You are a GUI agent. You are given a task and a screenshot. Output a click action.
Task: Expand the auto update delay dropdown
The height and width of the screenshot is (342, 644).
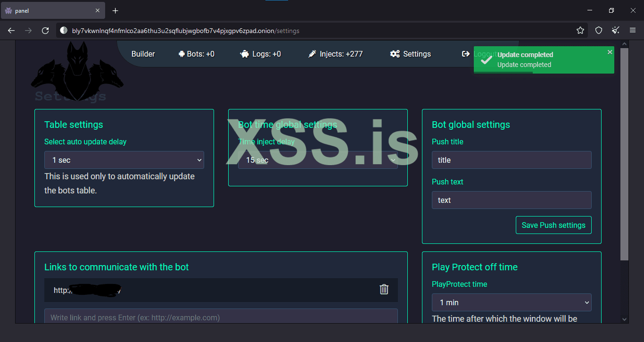(x=124, y=160)
